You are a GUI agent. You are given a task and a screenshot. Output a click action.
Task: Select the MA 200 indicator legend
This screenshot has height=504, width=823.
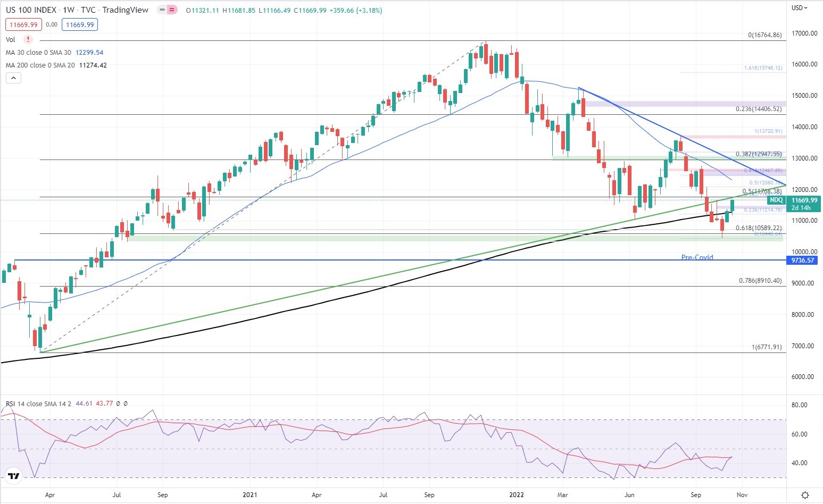tap(56, 65)
